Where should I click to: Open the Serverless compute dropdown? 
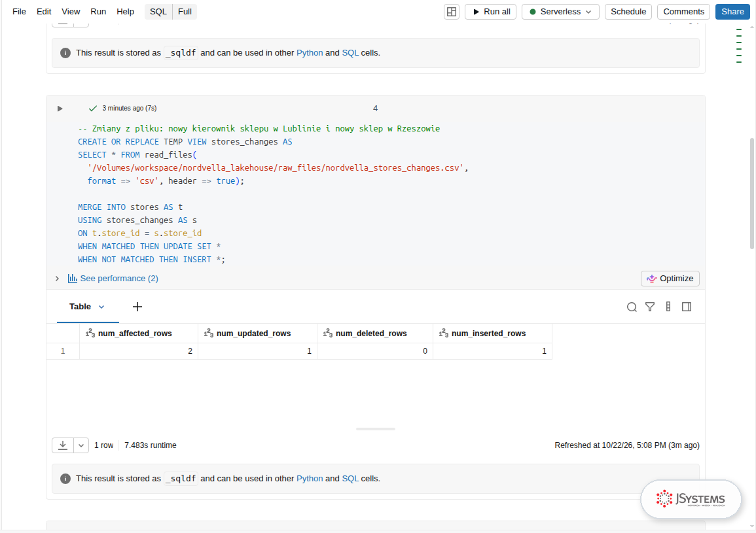[x=560, y=12]
